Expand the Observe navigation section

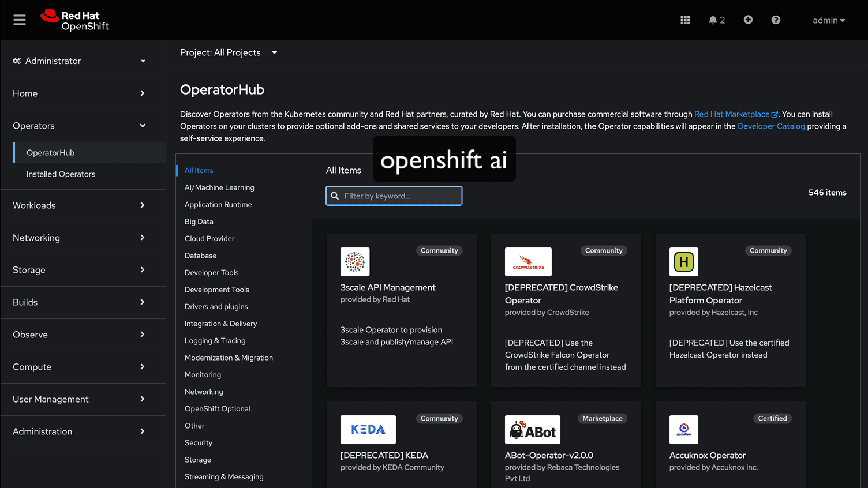(83, 335)
